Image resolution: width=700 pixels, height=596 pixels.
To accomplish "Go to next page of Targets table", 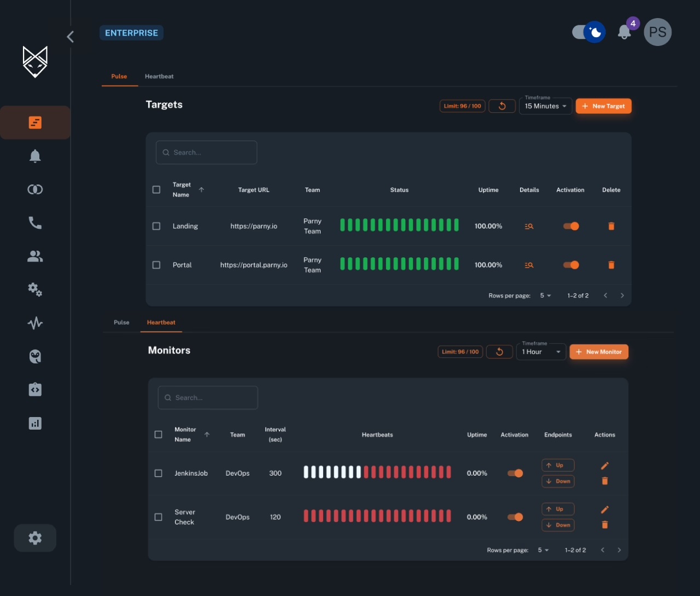I will tap(622, 296).
